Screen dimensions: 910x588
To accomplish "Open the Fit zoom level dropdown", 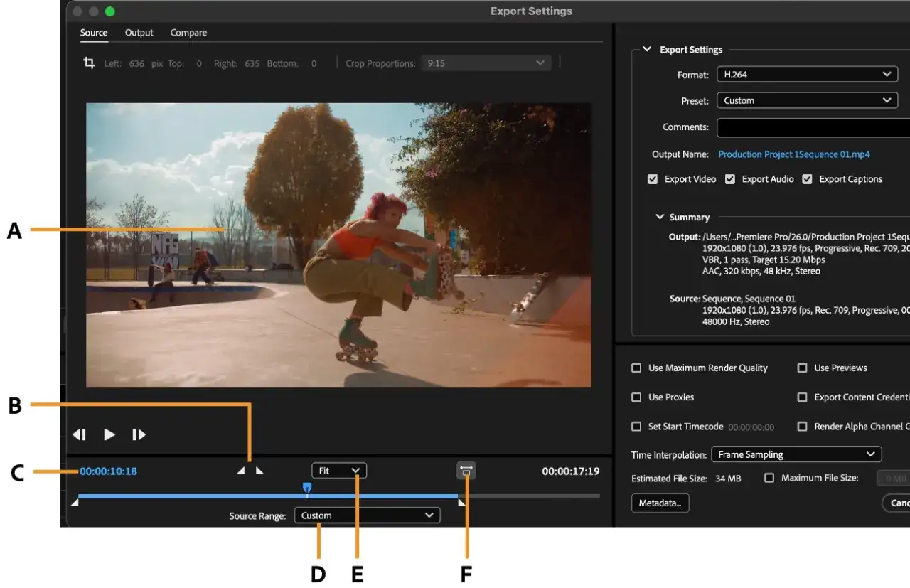I will [x=339, y=471].
